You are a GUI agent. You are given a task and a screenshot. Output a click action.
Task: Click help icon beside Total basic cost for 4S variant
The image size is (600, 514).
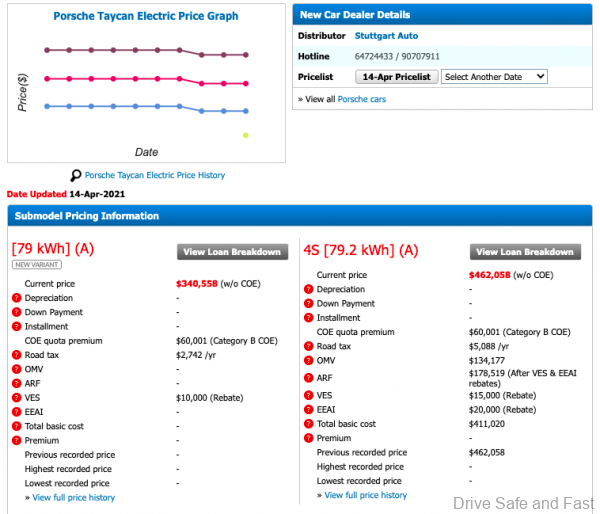tap(308, 424)
